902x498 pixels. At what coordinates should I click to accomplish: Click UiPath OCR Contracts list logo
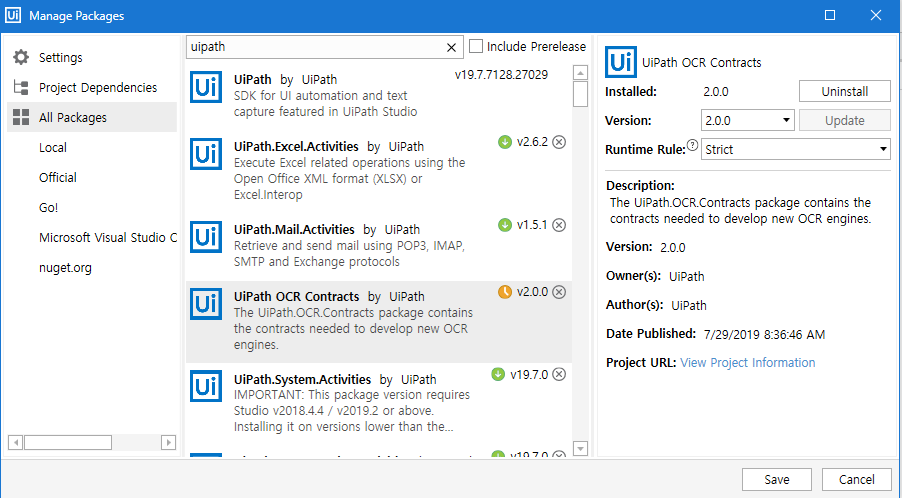206,304
